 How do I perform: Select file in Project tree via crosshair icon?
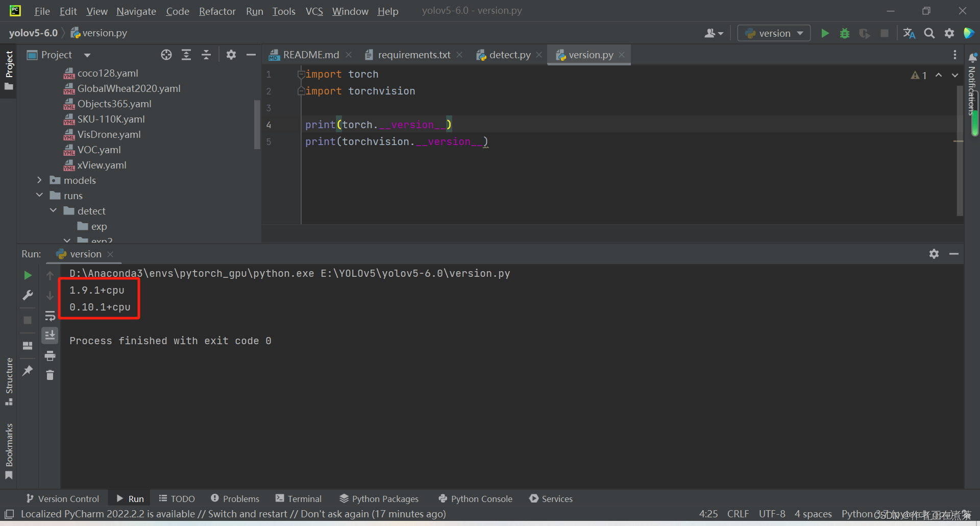pyautogui.click(x=166, y=55)
